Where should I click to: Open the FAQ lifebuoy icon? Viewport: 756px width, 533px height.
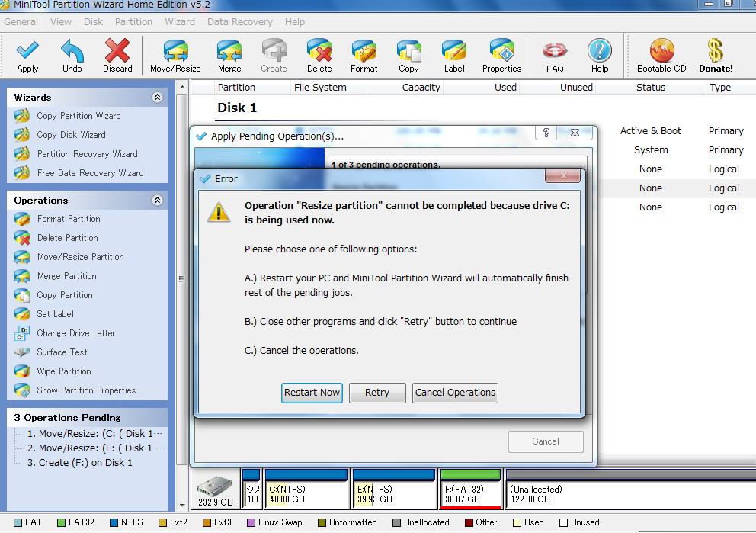[555, 50]
